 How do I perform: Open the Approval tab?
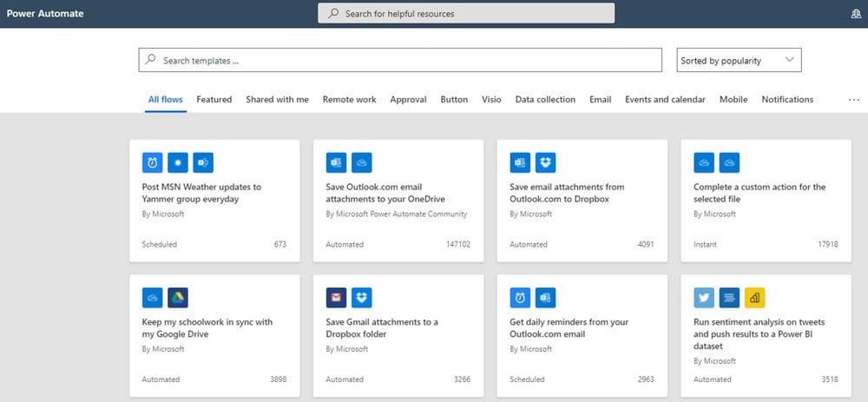[409, 100]
